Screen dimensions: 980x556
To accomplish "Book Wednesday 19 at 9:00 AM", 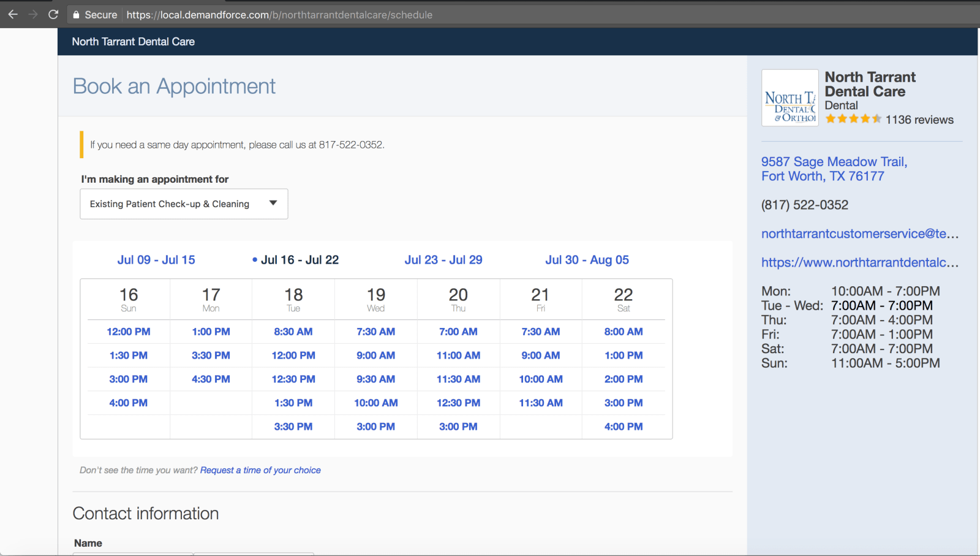I will [376, 356].
